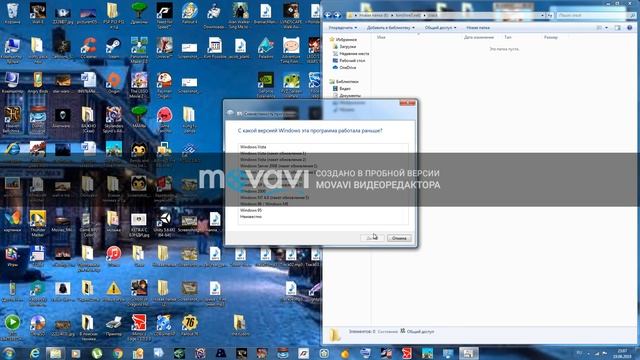The image size is (640, 360).
Task: Click Далее button in compatibility dialog
Action: [x=372, y=238]
